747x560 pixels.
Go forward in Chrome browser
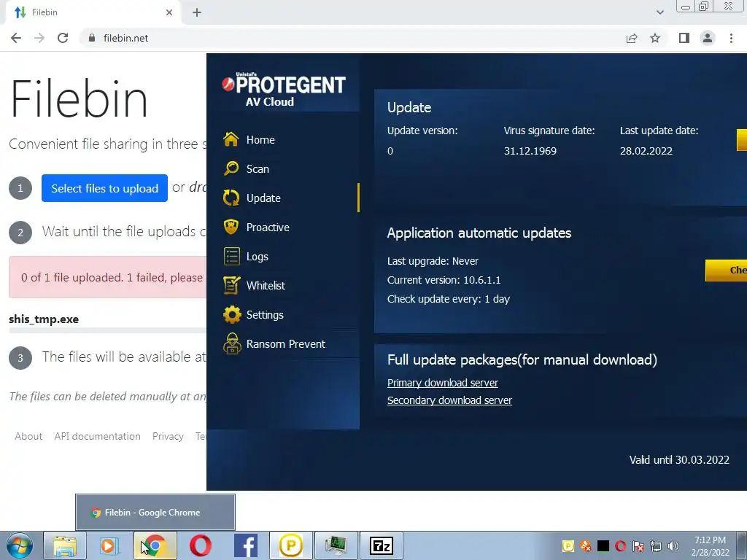click(39, 38)
